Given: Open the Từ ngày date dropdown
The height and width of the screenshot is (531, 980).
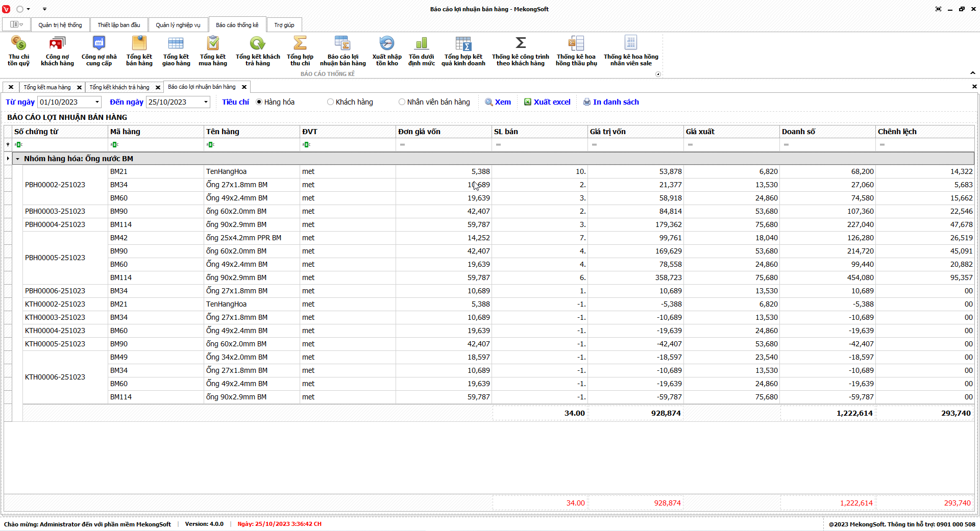Looking at the screenshot, I should click(x=97, y=102).
